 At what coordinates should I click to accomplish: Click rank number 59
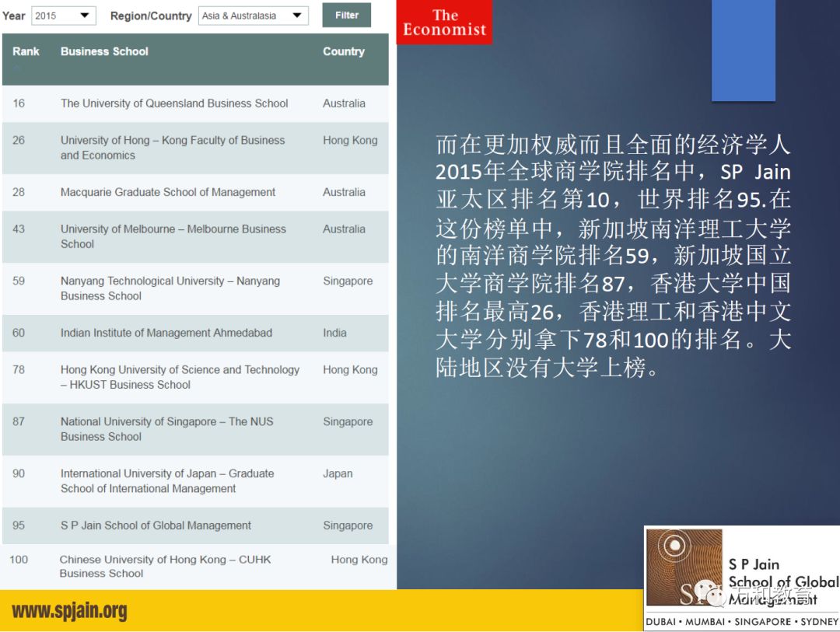[x=19, y=281]
